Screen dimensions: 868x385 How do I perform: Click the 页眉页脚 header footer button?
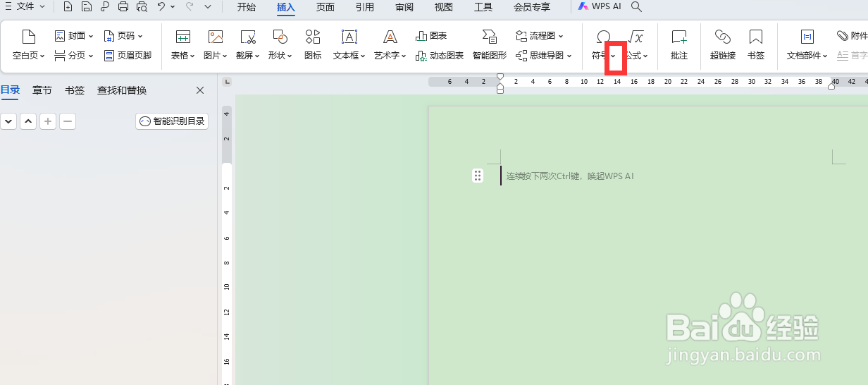click(128, 55)
